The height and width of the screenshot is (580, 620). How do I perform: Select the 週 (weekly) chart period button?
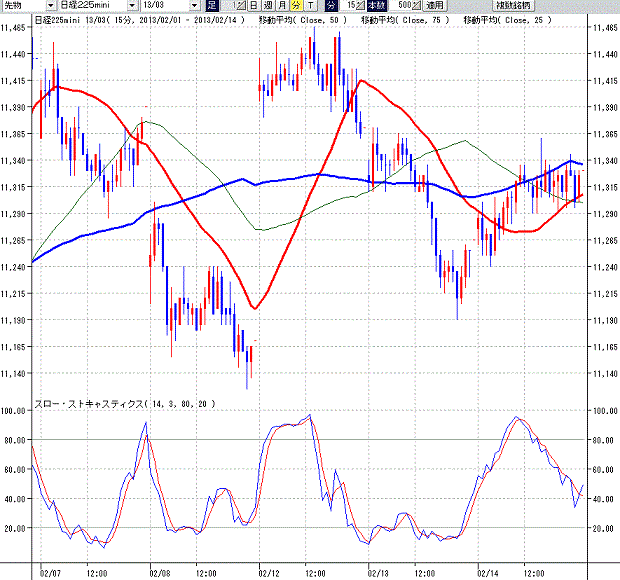(268, 5)
